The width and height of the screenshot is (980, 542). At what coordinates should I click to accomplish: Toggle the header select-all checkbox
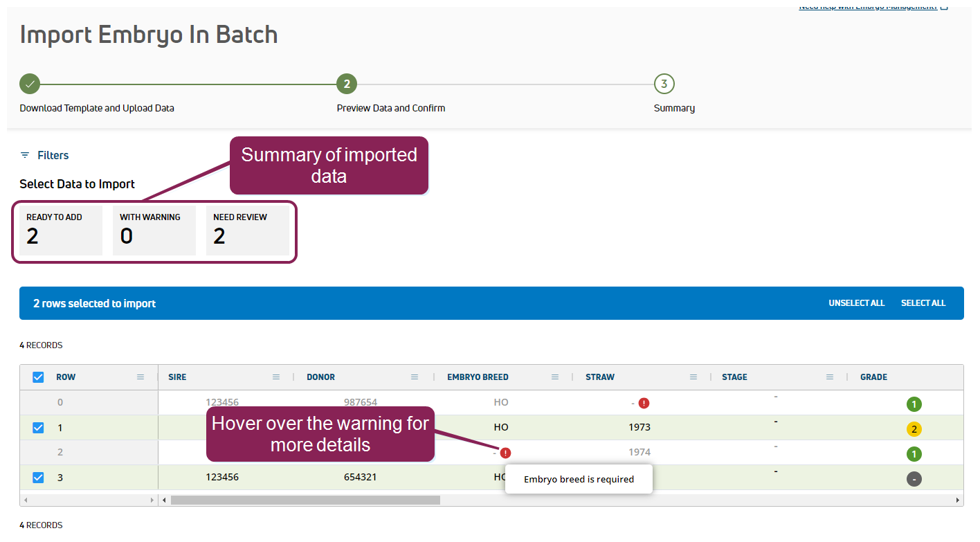click(x=38, y=377)
